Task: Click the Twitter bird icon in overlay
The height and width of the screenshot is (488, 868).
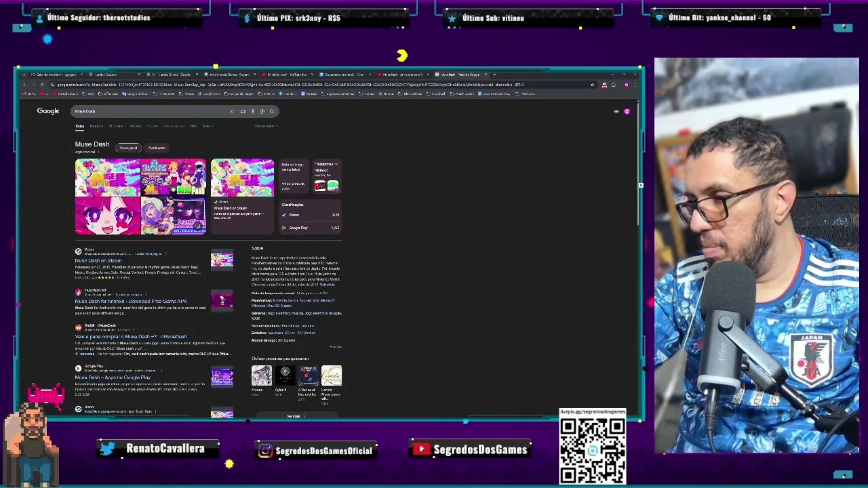Action: coord(107,449)
